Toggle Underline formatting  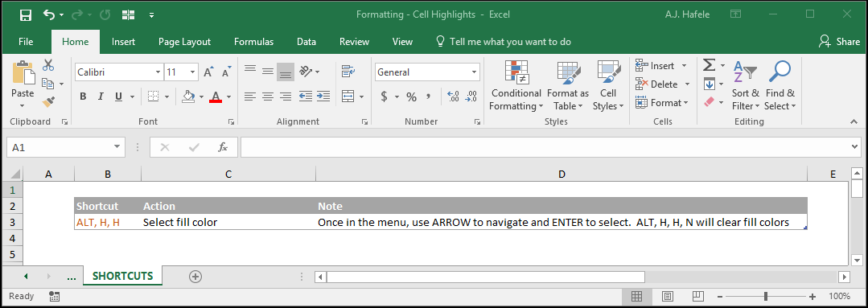point(118,97)
